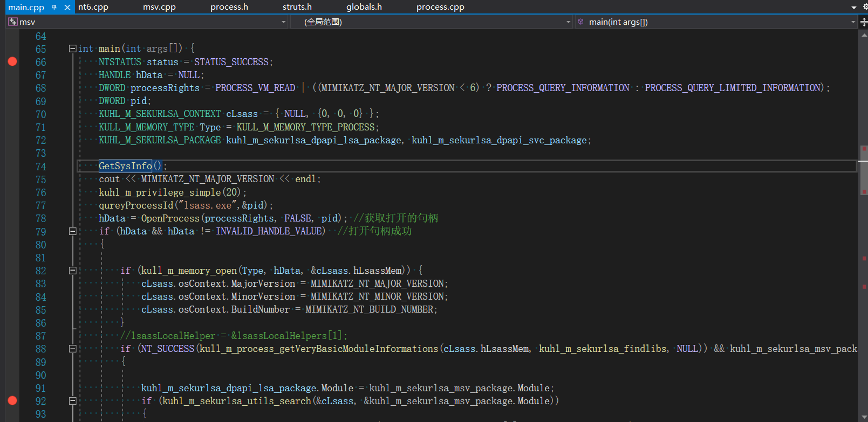Click MIMIKATZ_NT_BUILD_NUMBER on line 85
This screenshot has width=868, height=422.
click(370, 309)
